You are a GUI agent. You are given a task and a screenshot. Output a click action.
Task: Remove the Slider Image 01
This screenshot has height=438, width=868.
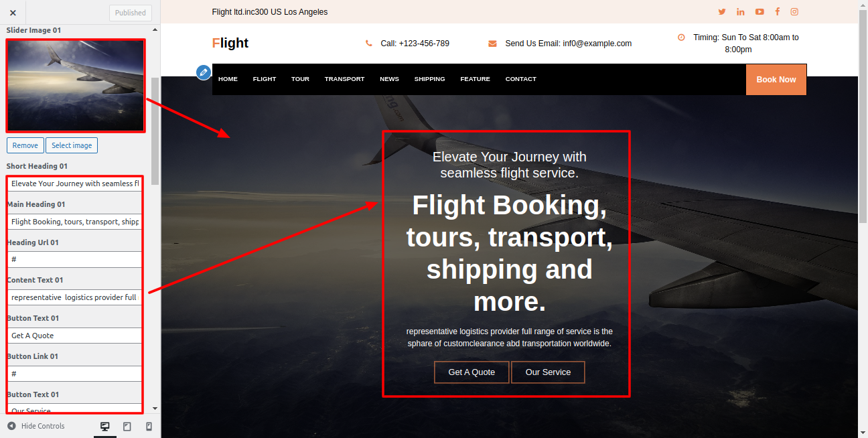(x=25, y=145)
